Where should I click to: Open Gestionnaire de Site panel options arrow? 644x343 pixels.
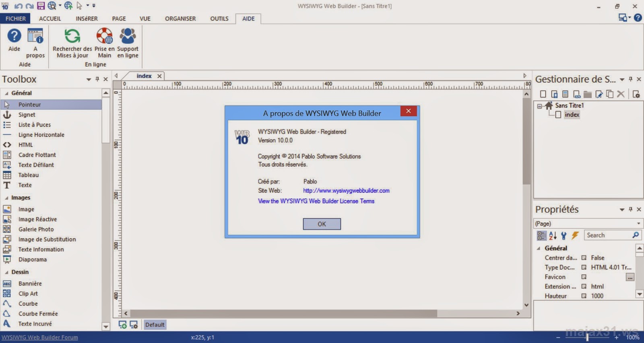click(x=622, y=80)
